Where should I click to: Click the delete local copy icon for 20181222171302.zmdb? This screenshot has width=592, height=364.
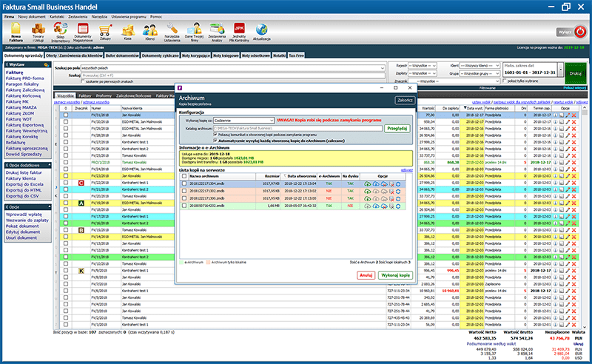391,191
